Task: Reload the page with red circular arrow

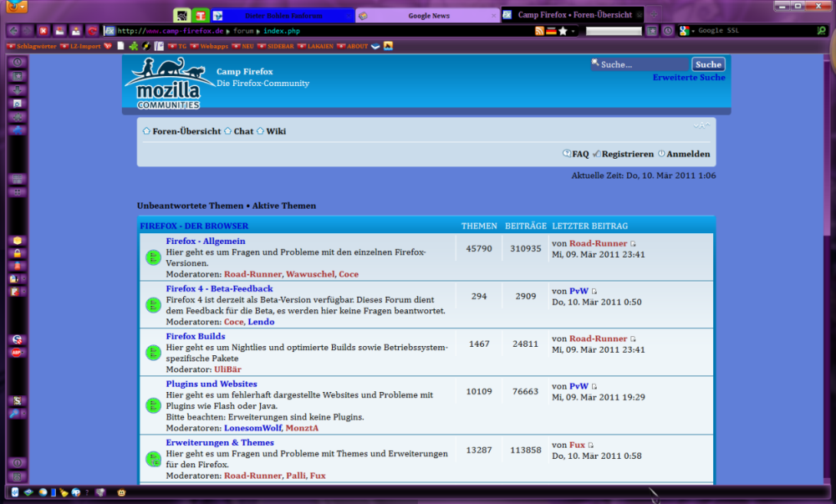Action: [92, 31]
